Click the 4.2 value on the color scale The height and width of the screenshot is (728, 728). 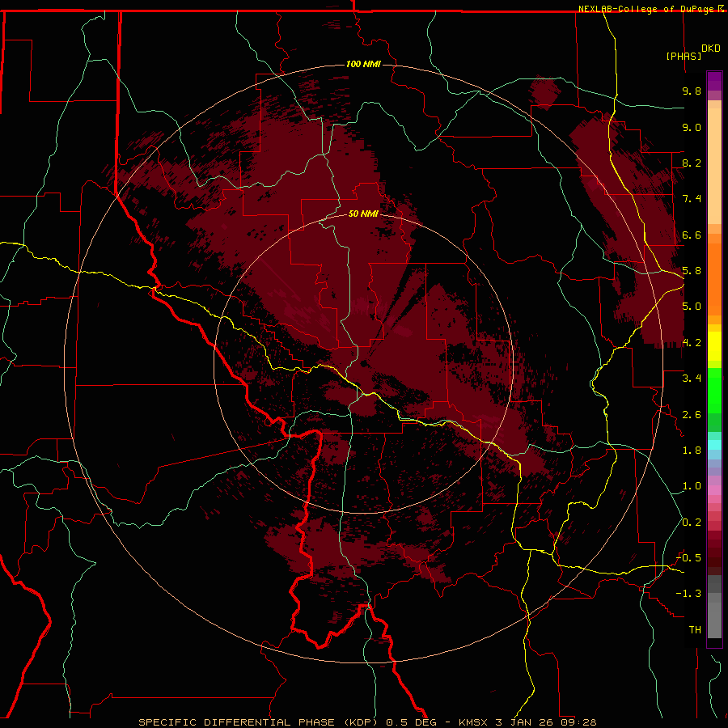click(x=692, y=343)
